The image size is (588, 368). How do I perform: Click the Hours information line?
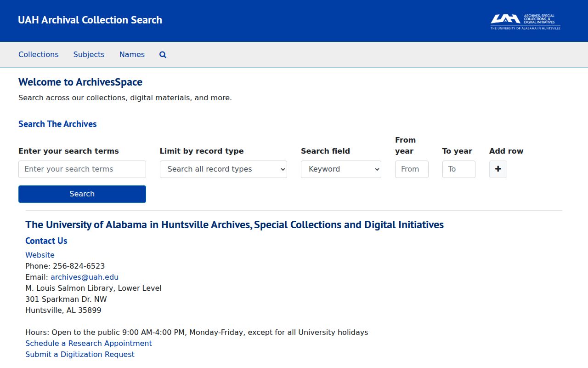[x=197, y=332]
